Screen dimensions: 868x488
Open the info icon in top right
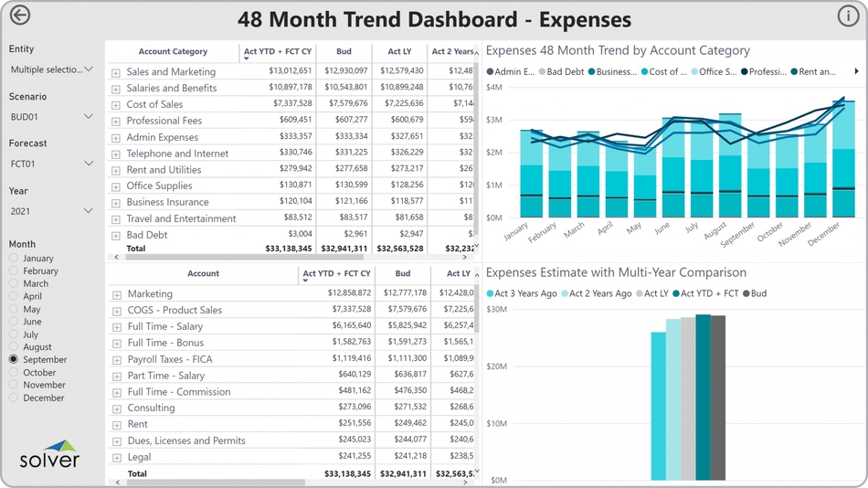point(847,16)
